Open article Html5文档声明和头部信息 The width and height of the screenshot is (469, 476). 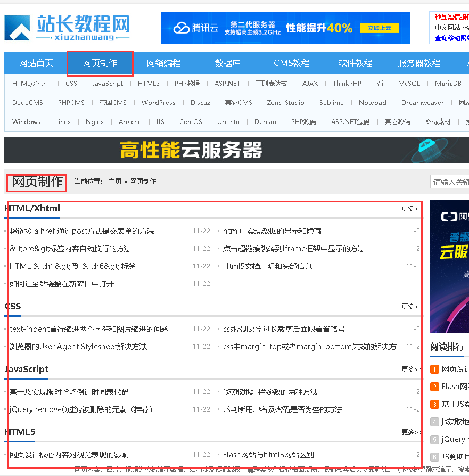267,267
